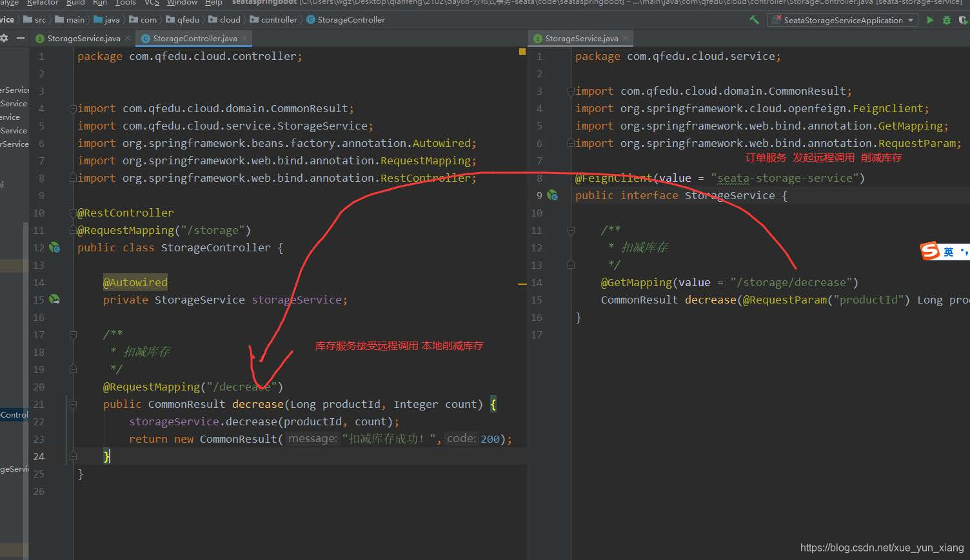Collapse imports fold marker at line 3 in right editor
Screen dimensions: 970x560
(x=571, y=91)
